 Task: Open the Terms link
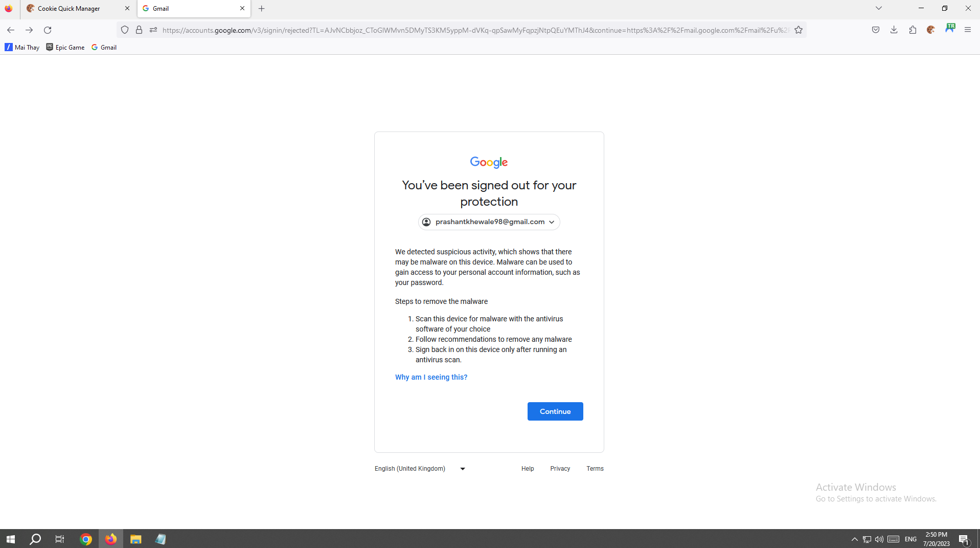pyautogui.click(x=595, y=469)
